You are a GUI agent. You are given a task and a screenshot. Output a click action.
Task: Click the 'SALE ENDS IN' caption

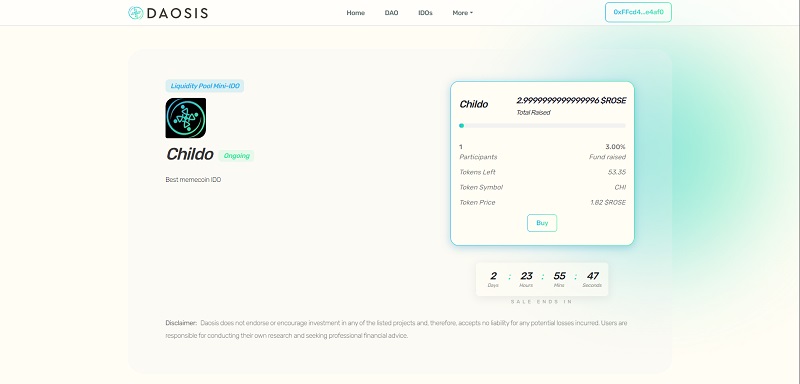click(x=542, y=302)
